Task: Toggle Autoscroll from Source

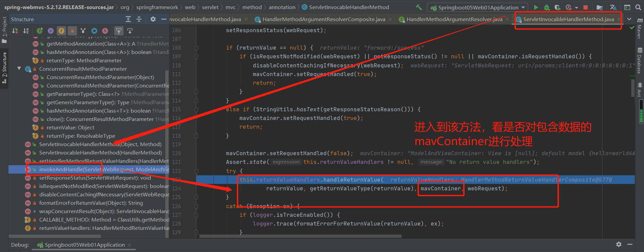Action: pyautogui.click(x=130, y=31)
